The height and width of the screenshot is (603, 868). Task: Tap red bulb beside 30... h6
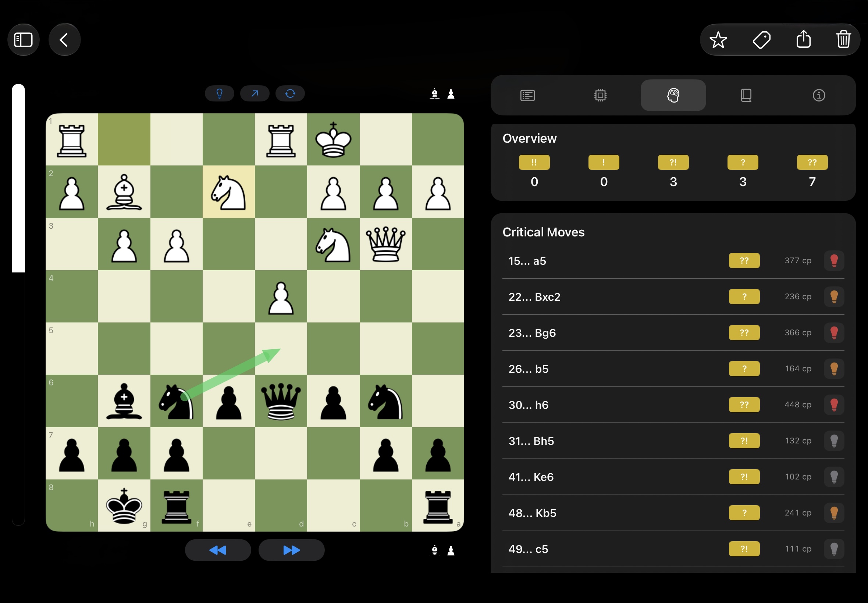pyautogui.click(x=834, y=405)
